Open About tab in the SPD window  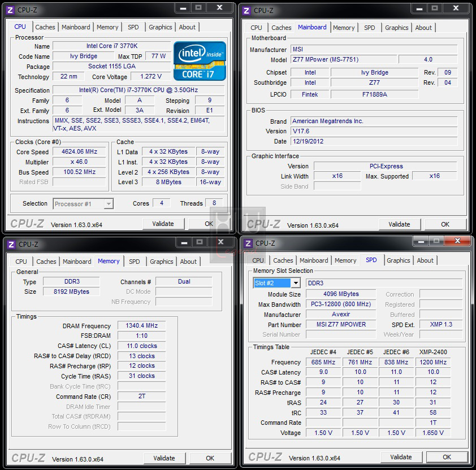tap(425, 260)
